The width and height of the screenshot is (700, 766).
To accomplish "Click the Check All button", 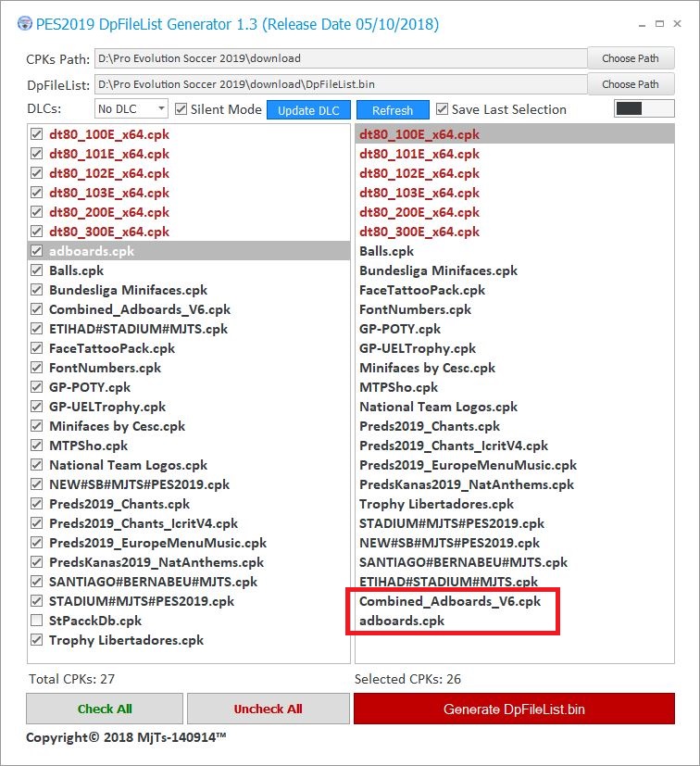I will (x=105, y=709).
